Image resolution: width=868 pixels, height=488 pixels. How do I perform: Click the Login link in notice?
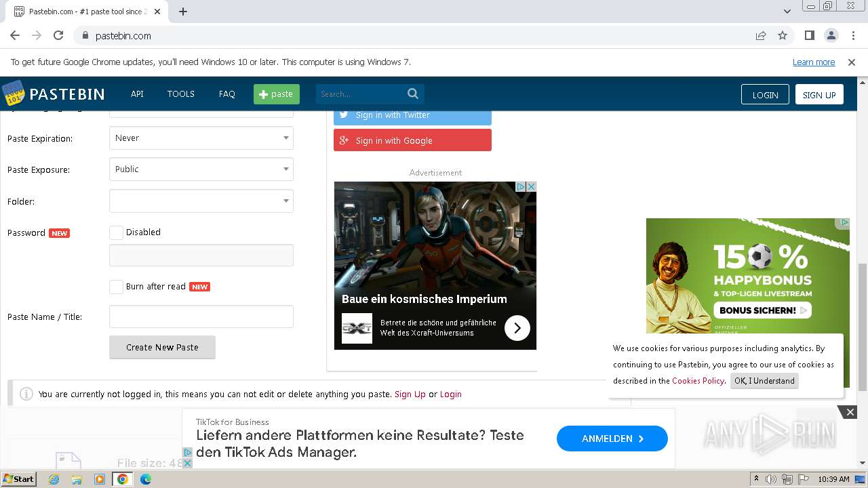450,394
